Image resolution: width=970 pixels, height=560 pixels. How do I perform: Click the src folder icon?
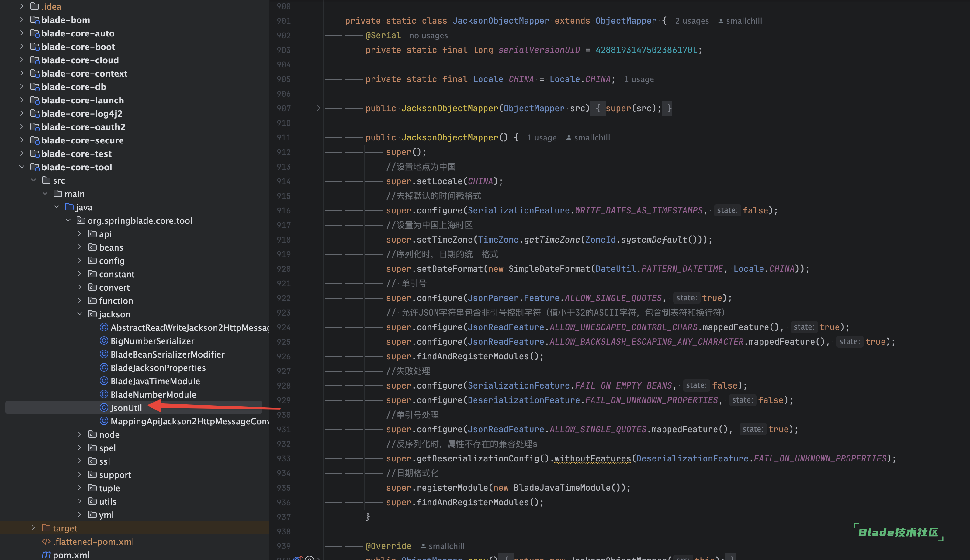point(46,180)
